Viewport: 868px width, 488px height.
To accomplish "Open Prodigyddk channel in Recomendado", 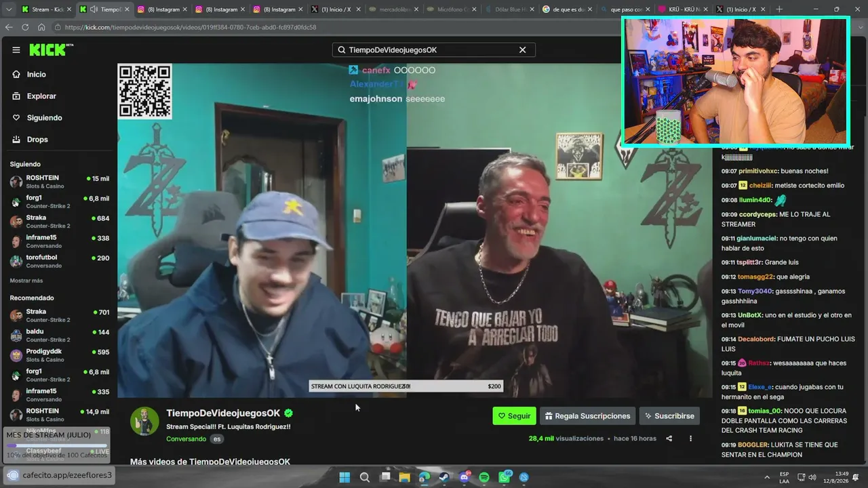I will 60,355.
